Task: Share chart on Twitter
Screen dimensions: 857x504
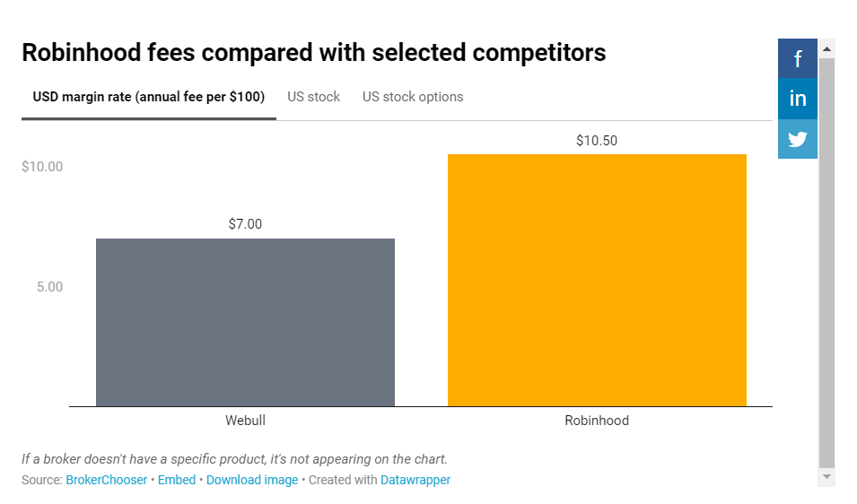Action: tap(797, 139)
